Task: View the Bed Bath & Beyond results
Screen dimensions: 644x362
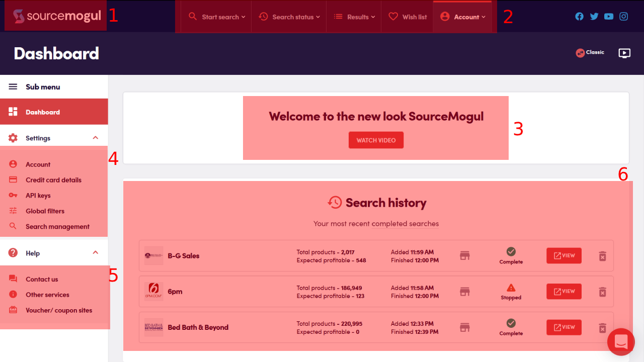Action: coord(564,327)
